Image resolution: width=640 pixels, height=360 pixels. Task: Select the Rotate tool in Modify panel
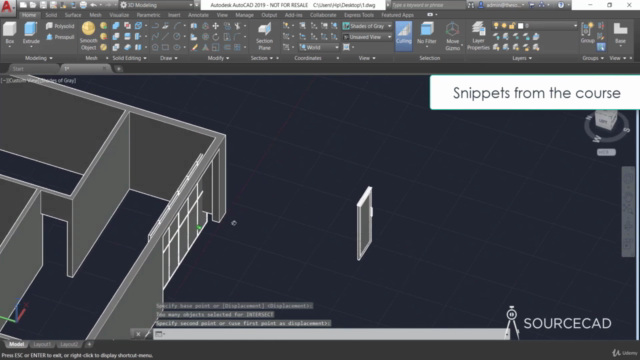tap(216, 37)
